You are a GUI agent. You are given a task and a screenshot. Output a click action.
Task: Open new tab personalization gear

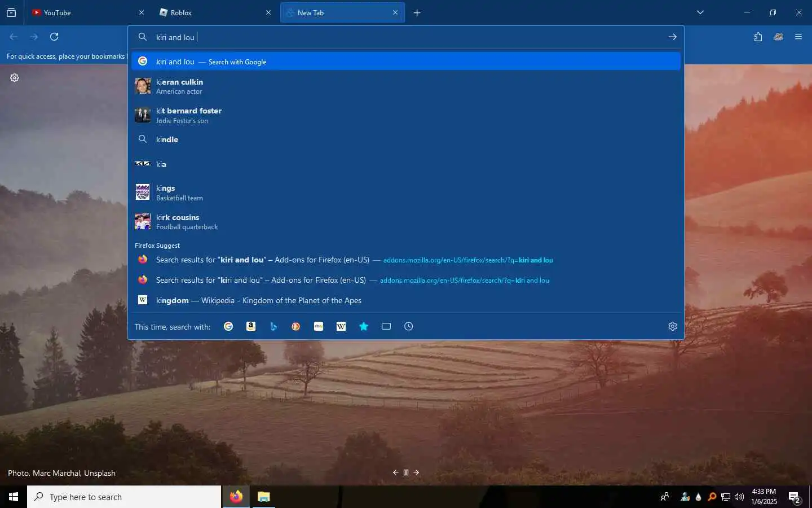15,78
